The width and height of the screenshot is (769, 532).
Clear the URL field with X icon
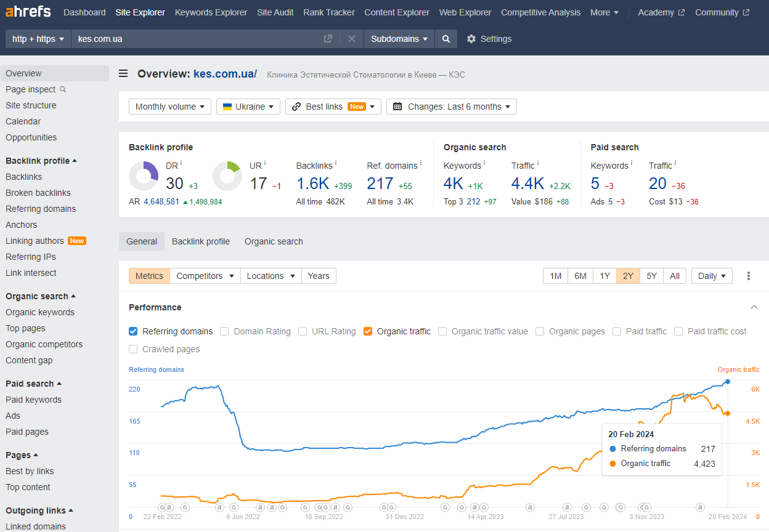[352, 39]
